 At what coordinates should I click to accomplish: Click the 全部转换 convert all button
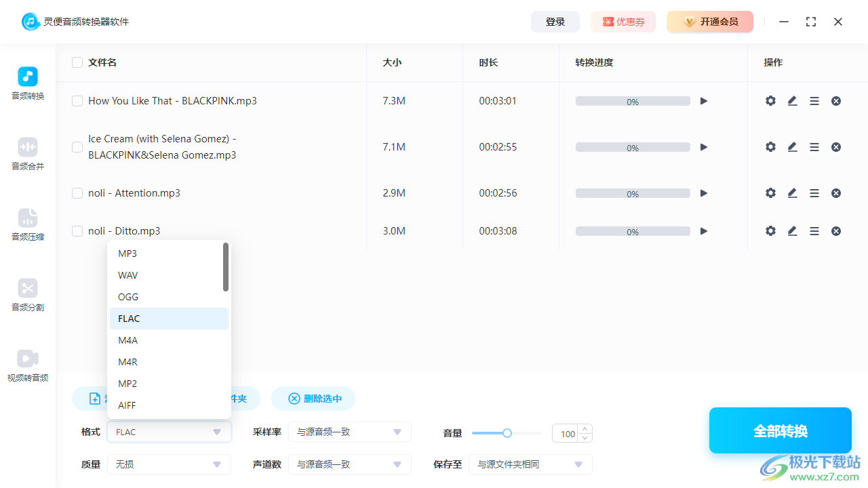click(781, 431)
